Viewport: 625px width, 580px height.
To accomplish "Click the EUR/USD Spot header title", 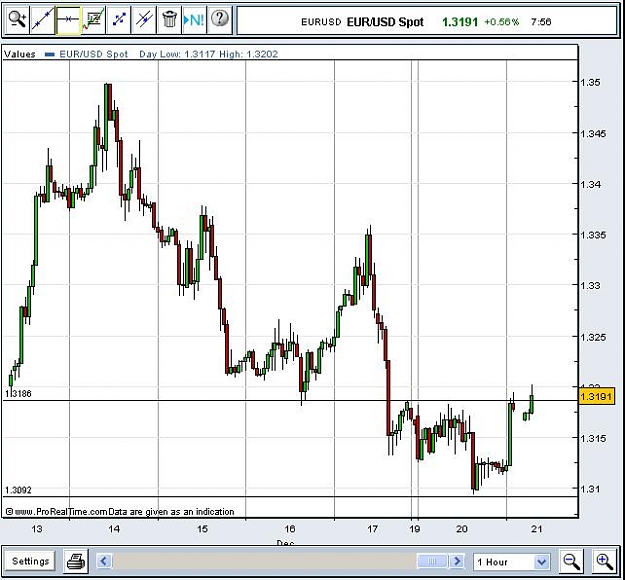I will pyautogui.click(x=385, y=22).
